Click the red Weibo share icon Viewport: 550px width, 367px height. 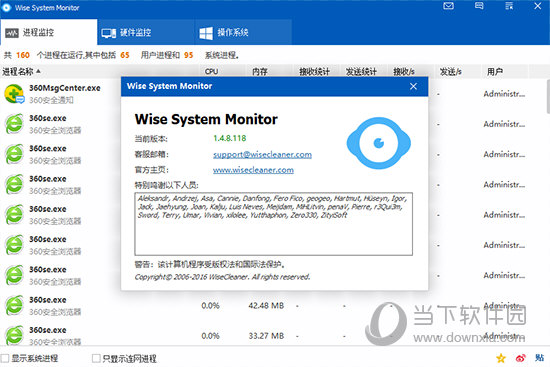coord(521,358)
